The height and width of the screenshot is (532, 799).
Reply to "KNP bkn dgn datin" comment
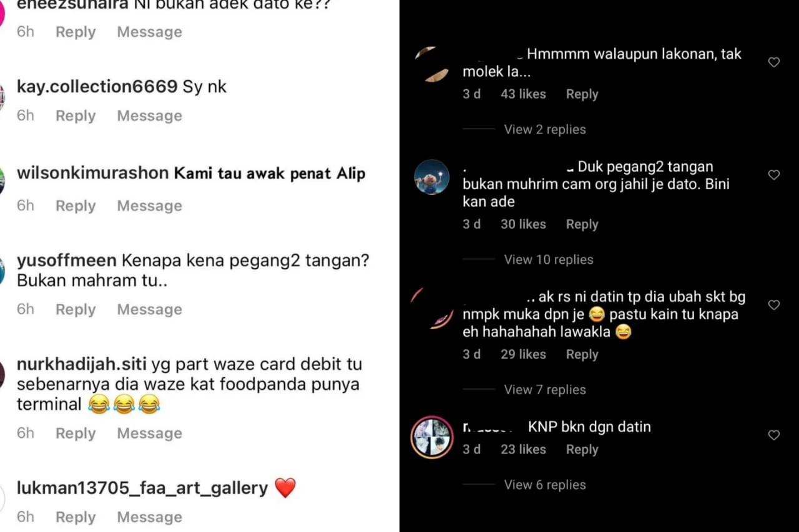pyautogui.click(x=582, y=450)
